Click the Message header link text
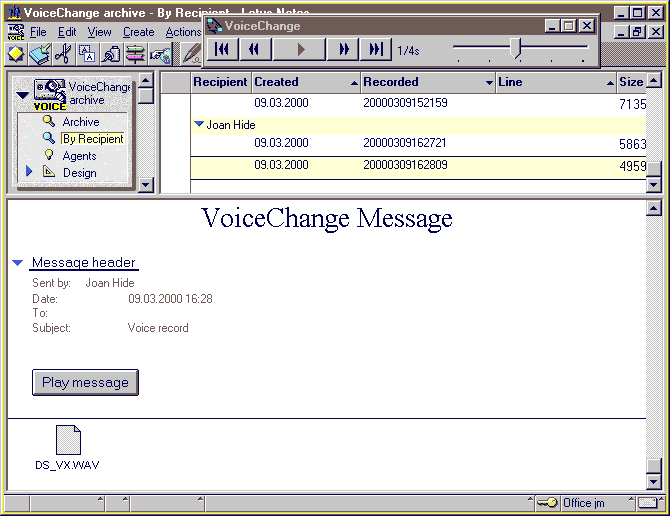The image size is (670, 516). tap(84, 263)
